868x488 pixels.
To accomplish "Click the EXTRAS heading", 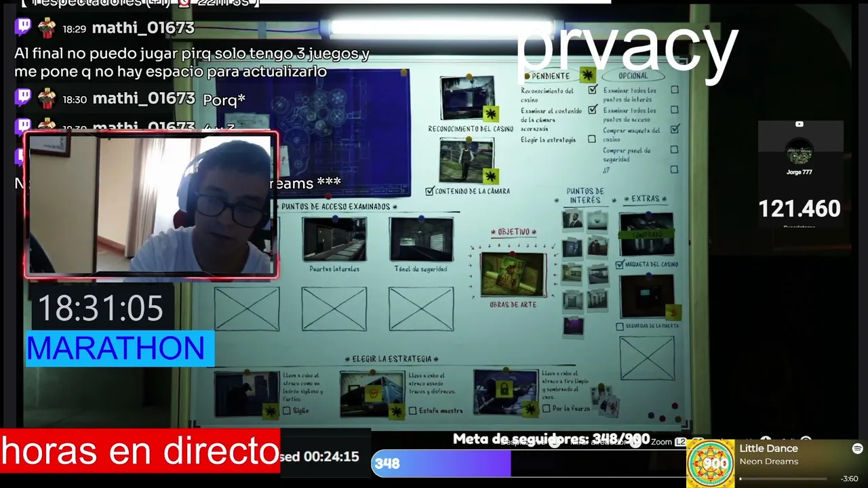I will [x=645, y=199].
